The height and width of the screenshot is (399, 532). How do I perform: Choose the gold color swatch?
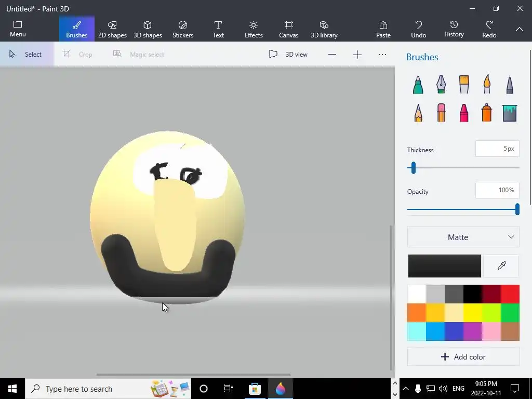(435, 312)
